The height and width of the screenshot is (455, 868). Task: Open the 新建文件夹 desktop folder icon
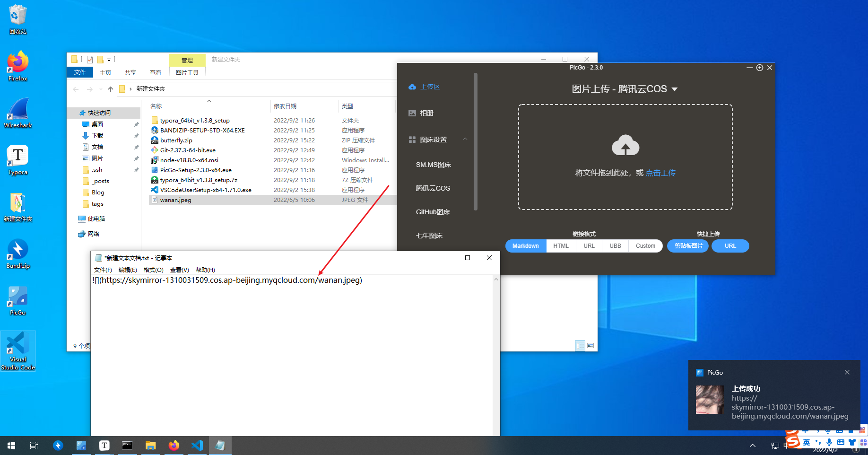point(18,207)
